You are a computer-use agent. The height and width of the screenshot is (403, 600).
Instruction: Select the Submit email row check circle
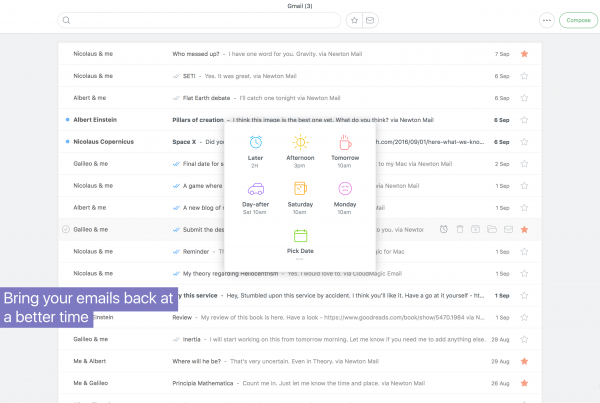click(66, 229)
